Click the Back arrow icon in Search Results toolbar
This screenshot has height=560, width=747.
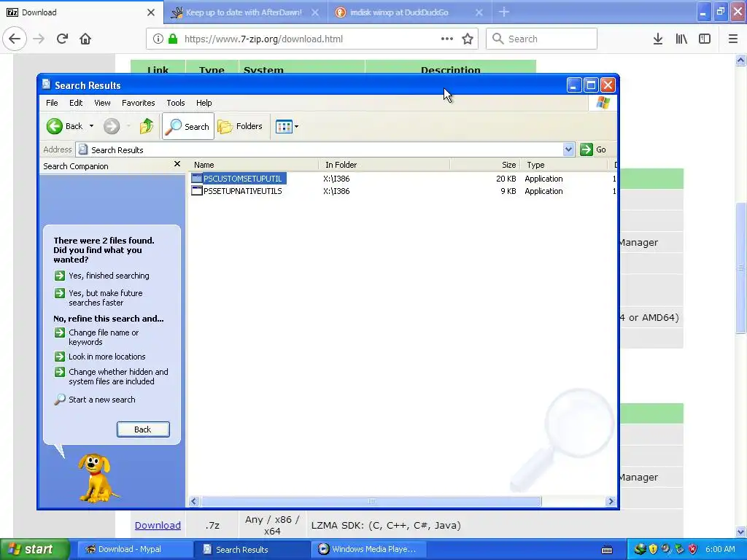[x=54, y=126]
